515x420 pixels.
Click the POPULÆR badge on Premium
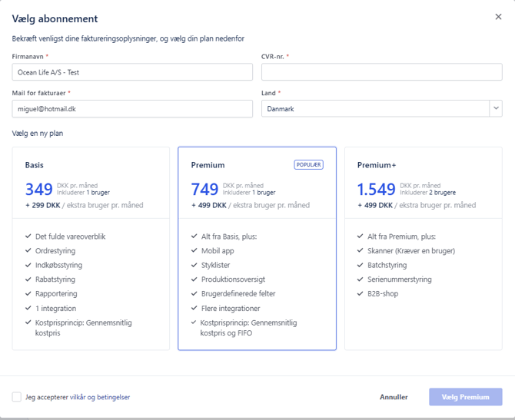[309, 165]
